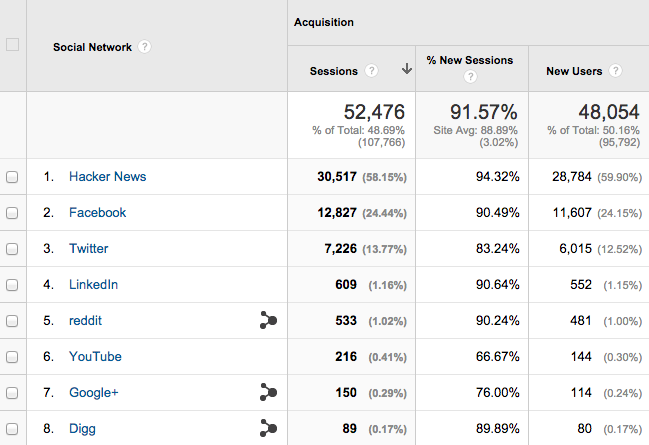Sort by the Sessions column header
The width and height of the screenshot is (649, 445).
(334, 71)
